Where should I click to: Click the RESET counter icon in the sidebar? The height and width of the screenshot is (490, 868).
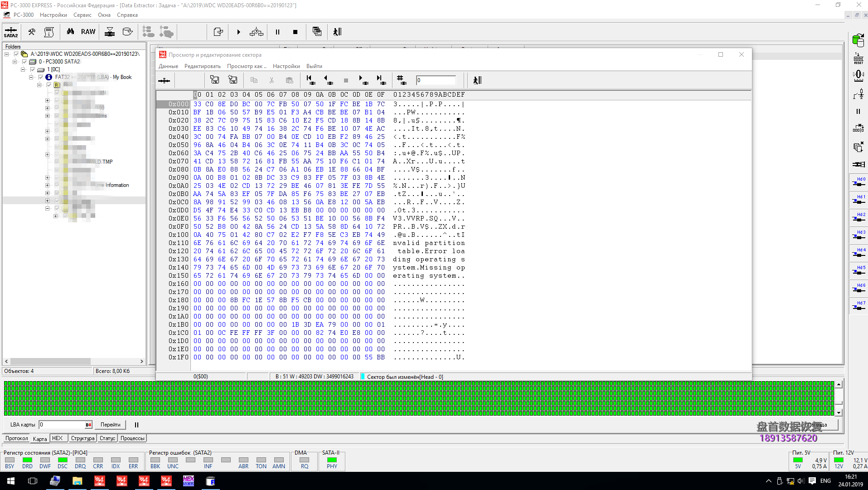click(x=858, y=58)
